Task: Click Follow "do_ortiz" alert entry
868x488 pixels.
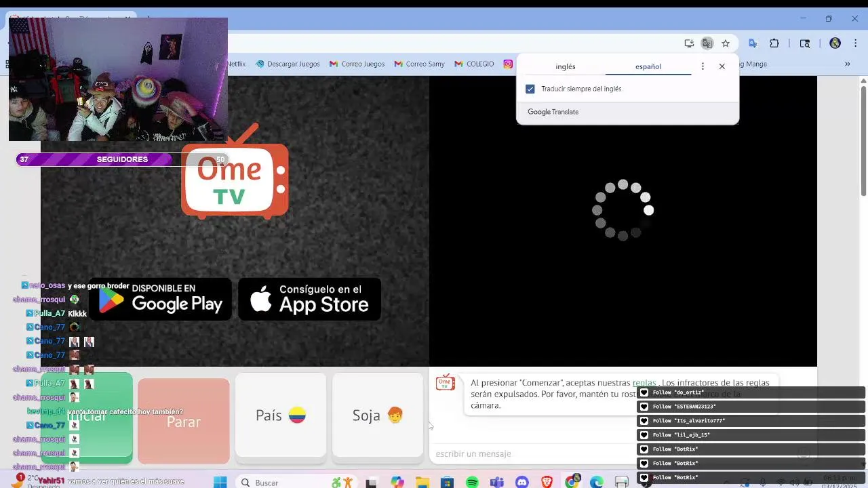Action: pos(751,392)
